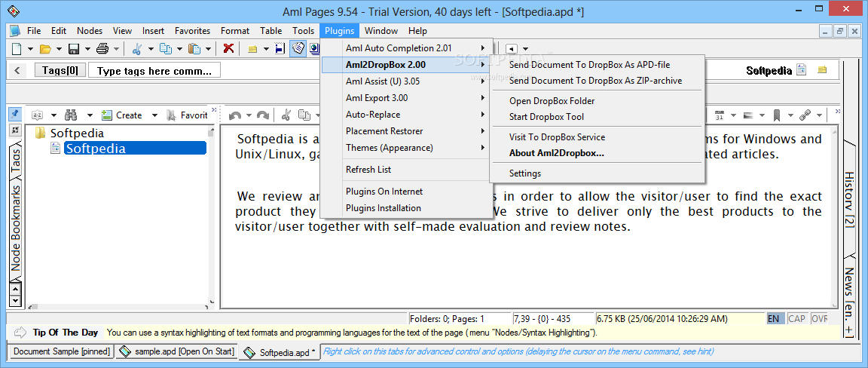Click the app icon left of File menu

15,30
